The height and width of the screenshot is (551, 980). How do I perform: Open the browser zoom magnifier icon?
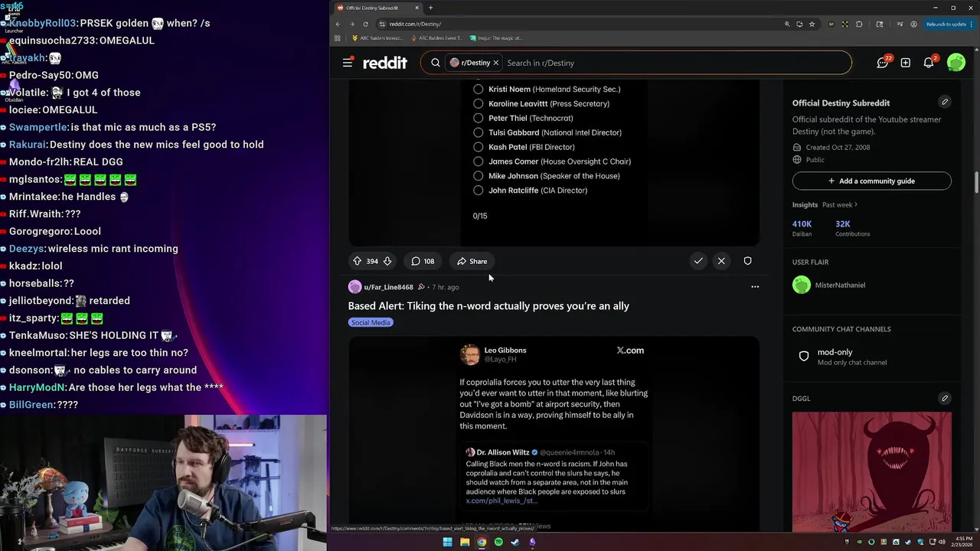pos(787,24)
